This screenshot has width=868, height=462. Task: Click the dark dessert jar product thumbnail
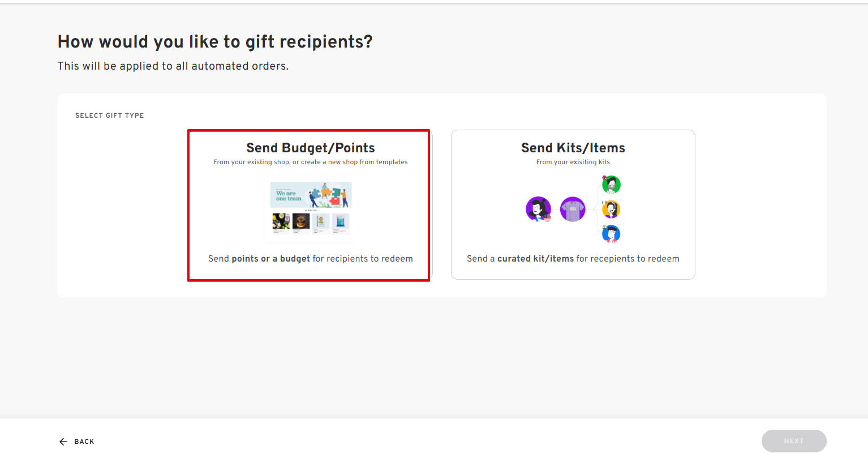[x=301, y=221]
